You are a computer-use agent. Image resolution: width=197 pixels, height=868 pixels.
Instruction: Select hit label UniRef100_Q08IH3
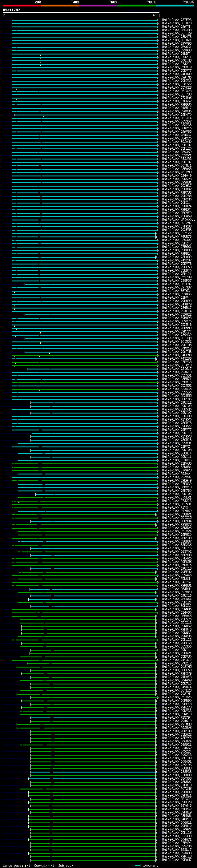coord(177,61)
